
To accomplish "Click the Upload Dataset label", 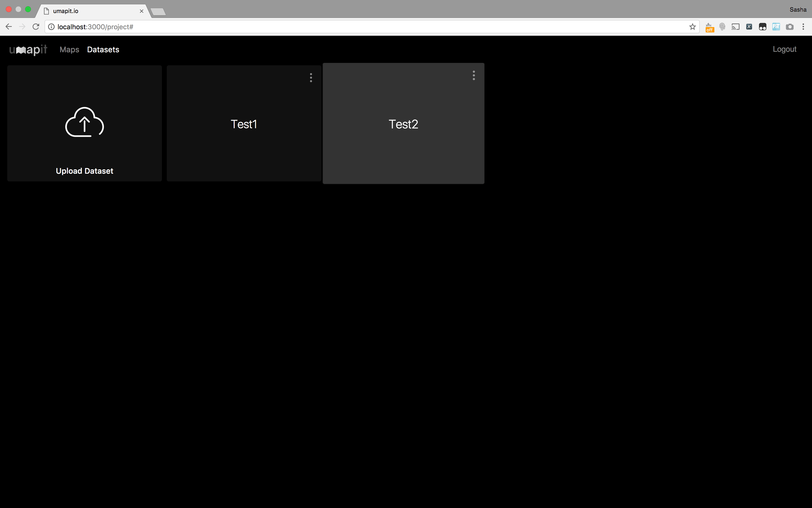I will pos(85,171).
